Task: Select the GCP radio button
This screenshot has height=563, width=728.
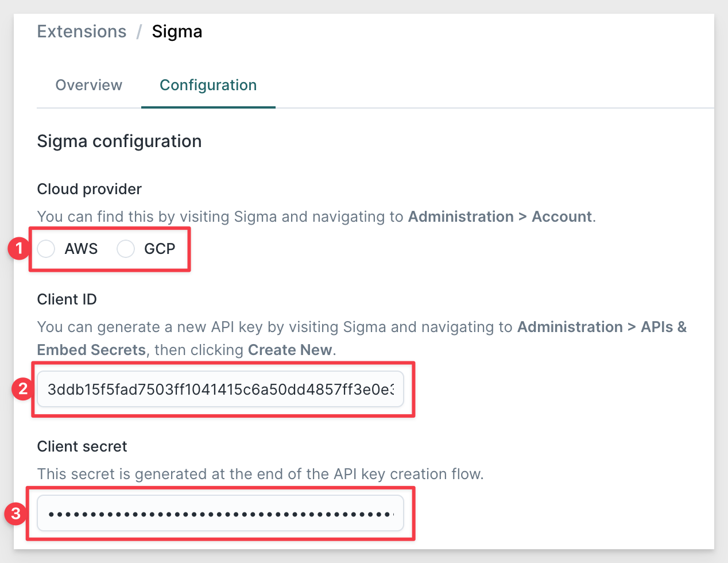Action: pyautogui.click(x=126, y=249)
